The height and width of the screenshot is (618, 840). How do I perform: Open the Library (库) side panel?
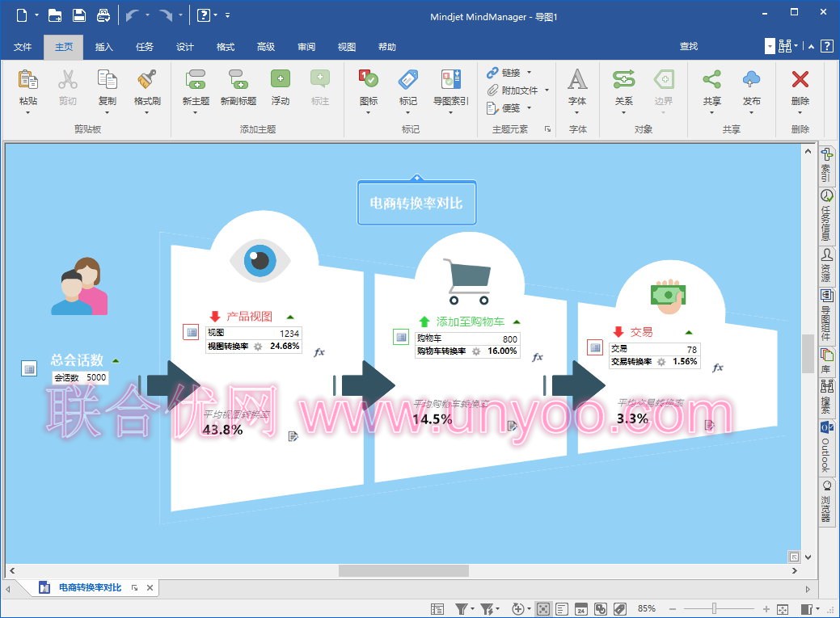(826, 360)
